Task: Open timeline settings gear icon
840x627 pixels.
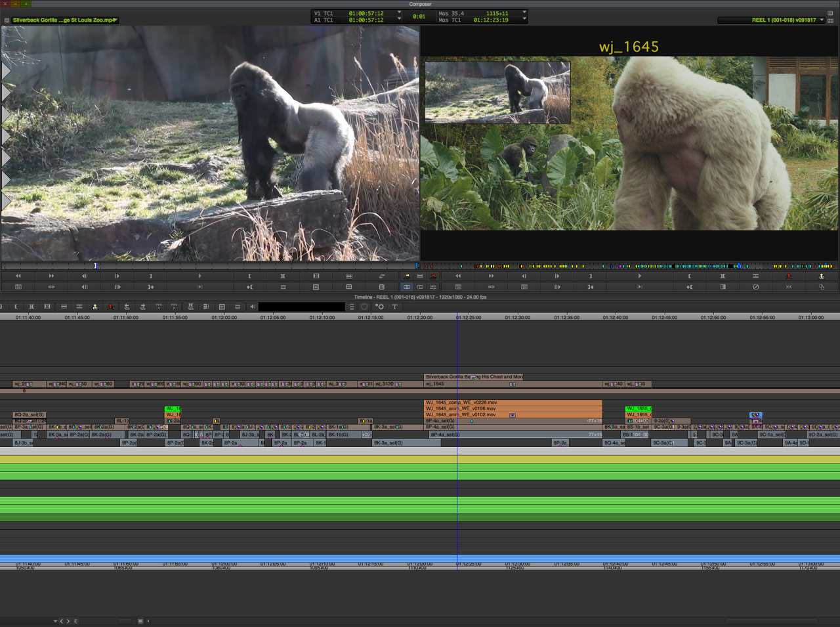Action: [x=379, y=307]
